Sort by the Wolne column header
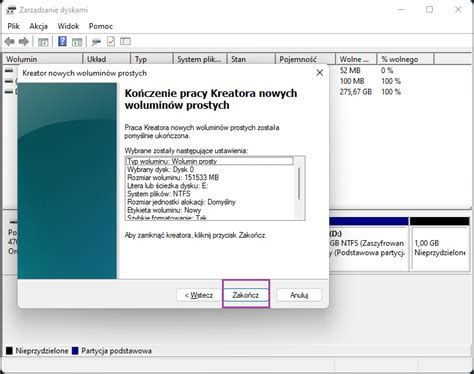 [x=356, y=59]
